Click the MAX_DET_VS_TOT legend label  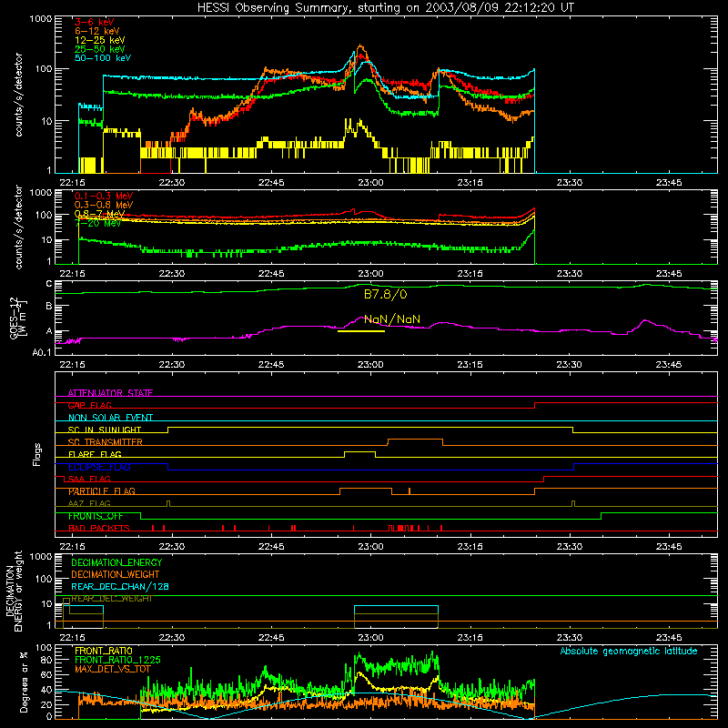click(x=112, y=669)
